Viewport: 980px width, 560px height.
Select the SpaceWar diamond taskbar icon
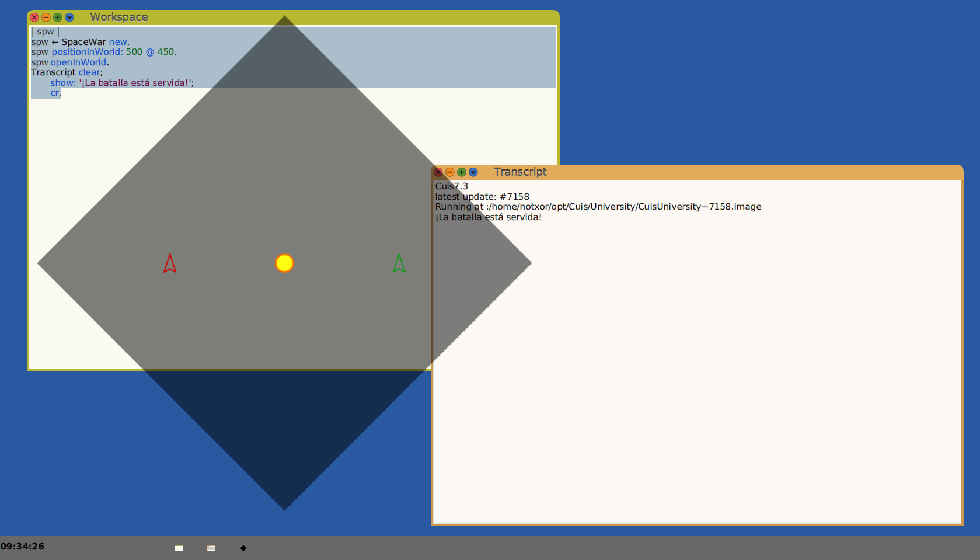pyautogui.click(x=243, y=548)
